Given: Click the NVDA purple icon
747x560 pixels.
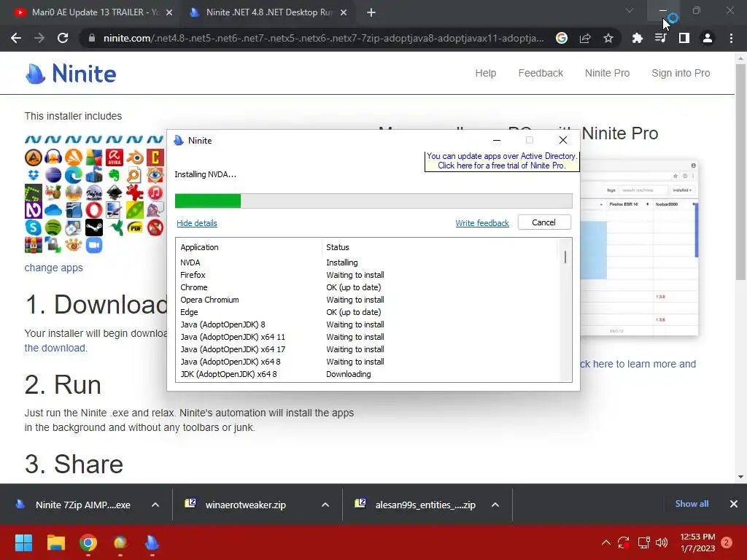Looking at the screenshot, I should [34, 210].
